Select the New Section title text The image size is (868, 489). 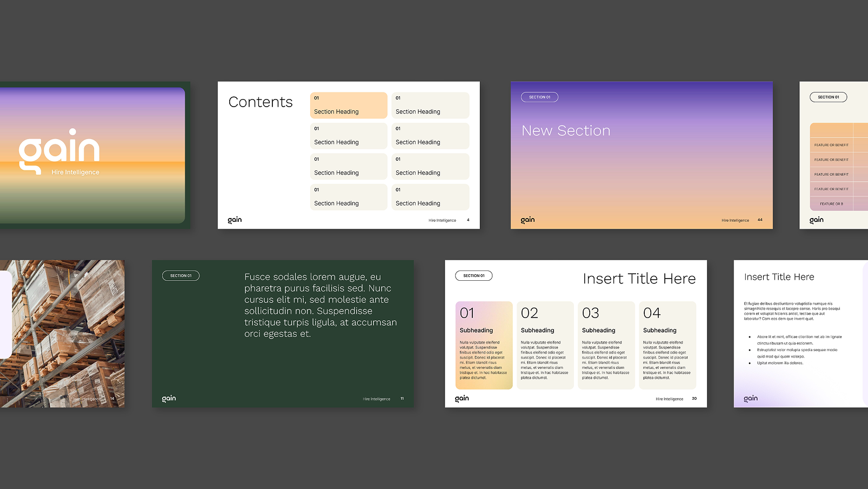point(566,130)
